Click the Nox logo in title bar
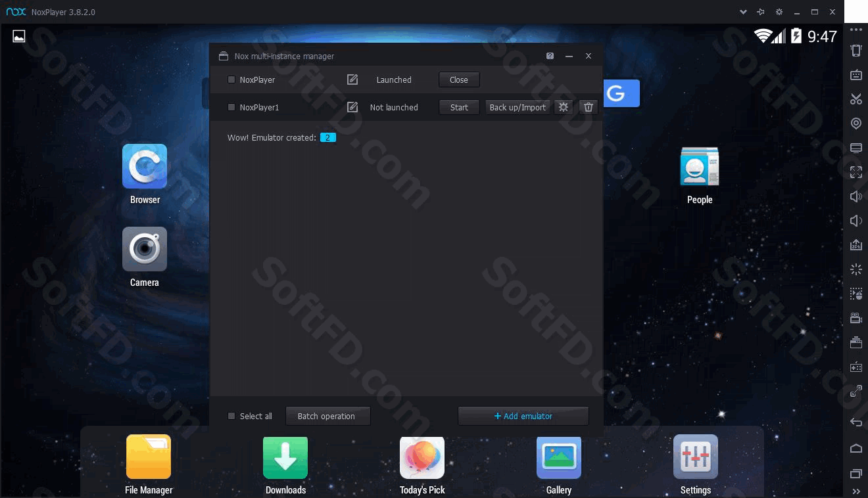868x498 pixels. (x=16, y=12)
